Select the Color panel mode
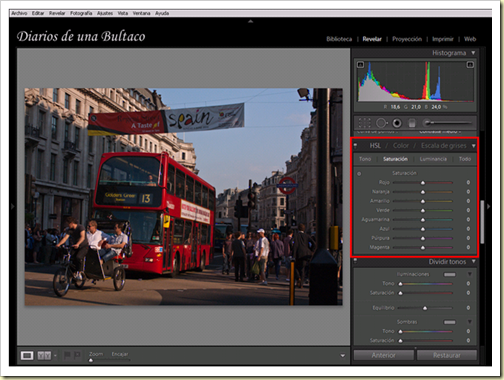504x380 pixels. point(401,146)
